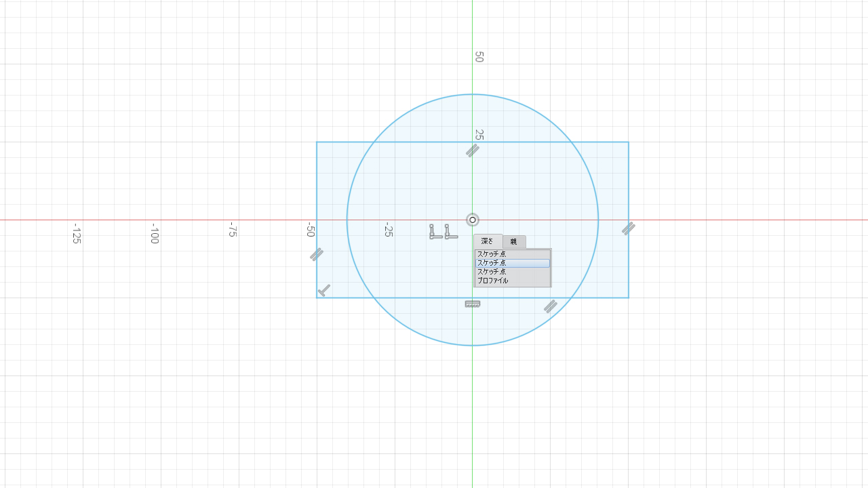This screenshot has width=868, height=488.
Task: Click the rectangle's top-right corner point
Action: (x=629, y=142)
